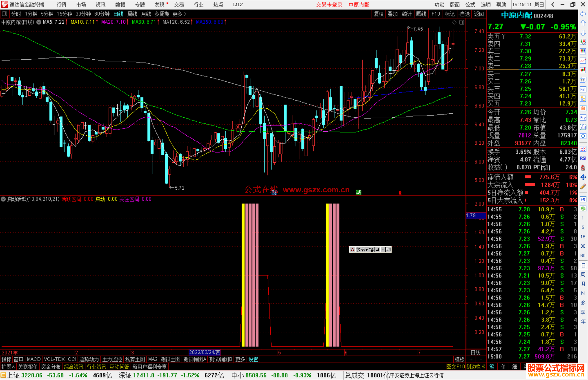Switch to the 周线 weekly chart tab
This screenshot has width=588, height=380.
point(132,14)
